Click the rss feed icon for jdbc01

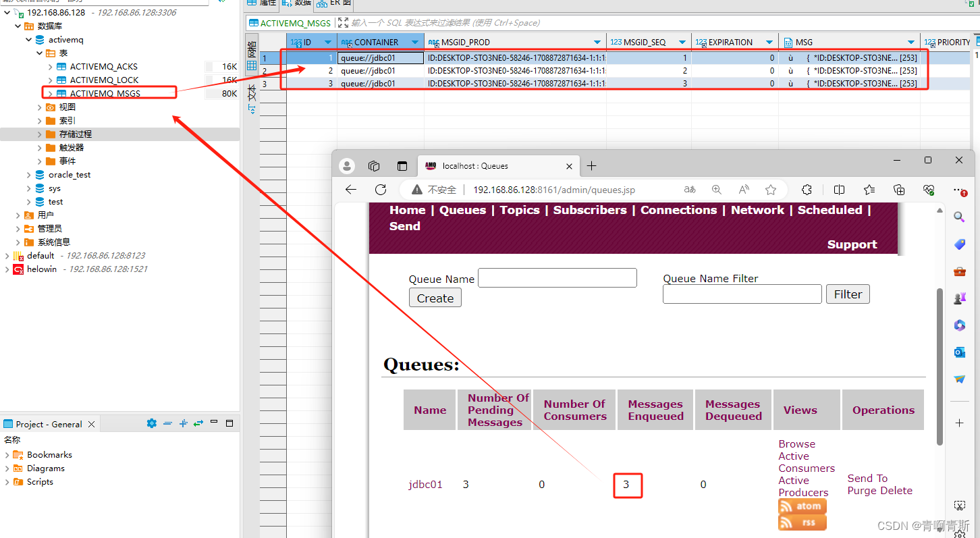point(802,522)
